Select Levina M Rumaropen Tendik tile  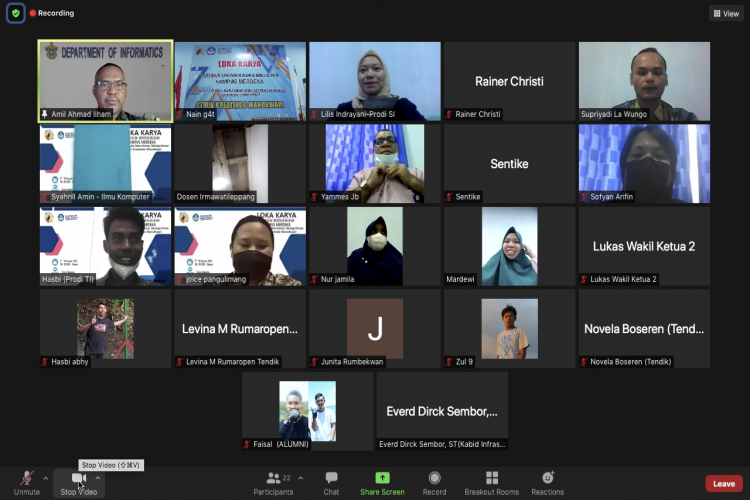click(x=240, y=329)
